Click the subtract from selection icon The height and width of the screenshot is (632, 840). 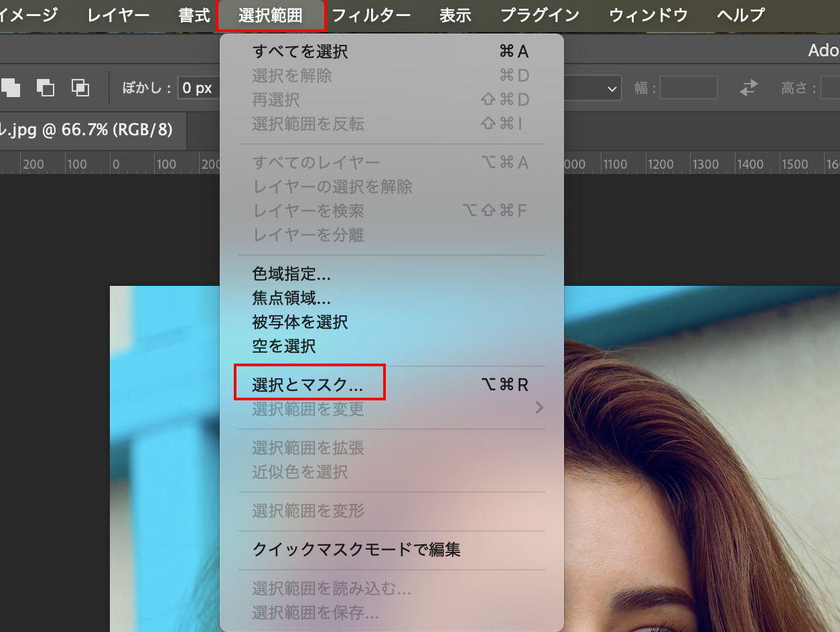point(46,88)
